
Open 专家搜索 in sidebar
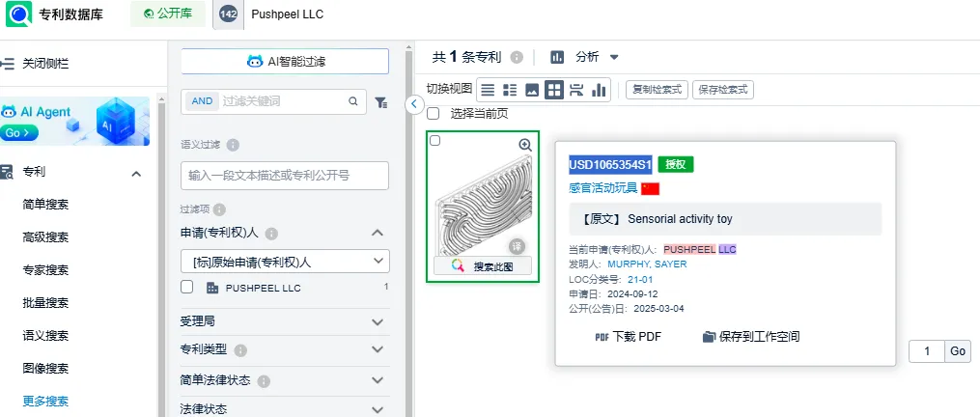coord(45,270)
